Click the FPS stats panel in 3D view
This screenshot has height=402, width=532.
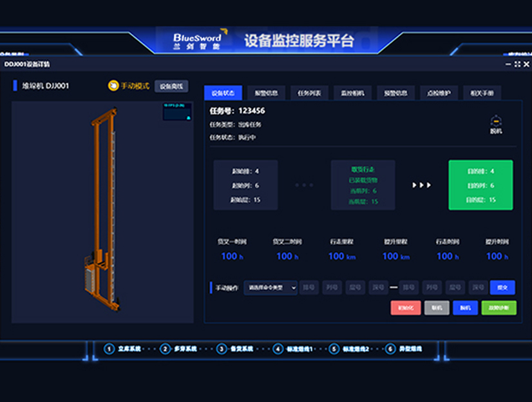pyautogui.click(x=177, y=111)
